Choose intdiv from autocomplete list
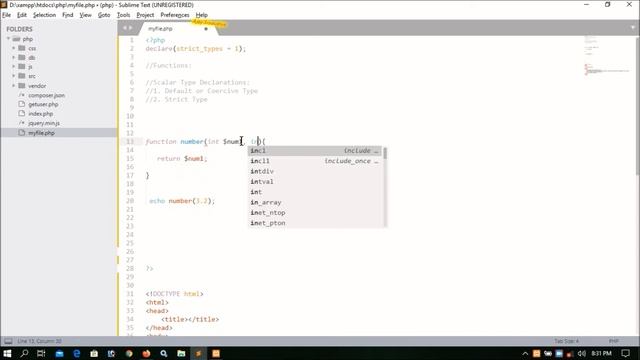Image resolution: width=640 pixels, height=360 pixels. pos(315,171)
